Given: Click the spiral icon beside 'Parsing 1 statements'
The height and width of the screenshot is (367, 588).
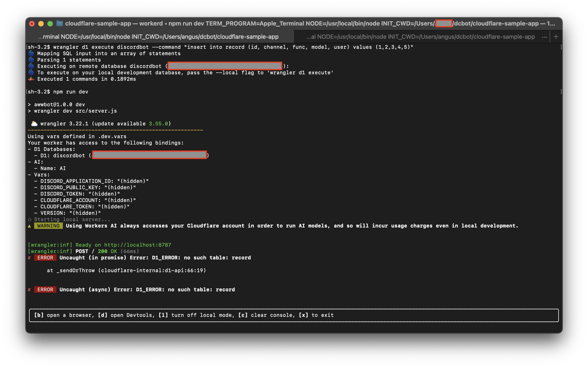Looking at the screenshot, I should click(31, 60).
